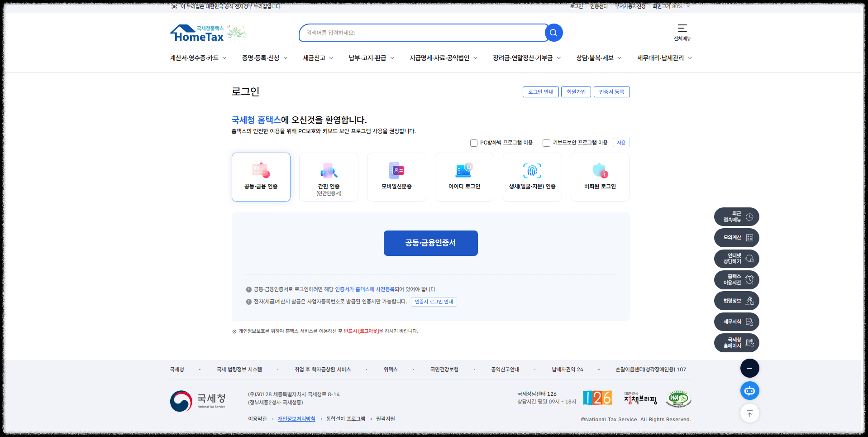Click 인증센터 in top utility bar
868x437 pixels.
click(x=599, y=6)
